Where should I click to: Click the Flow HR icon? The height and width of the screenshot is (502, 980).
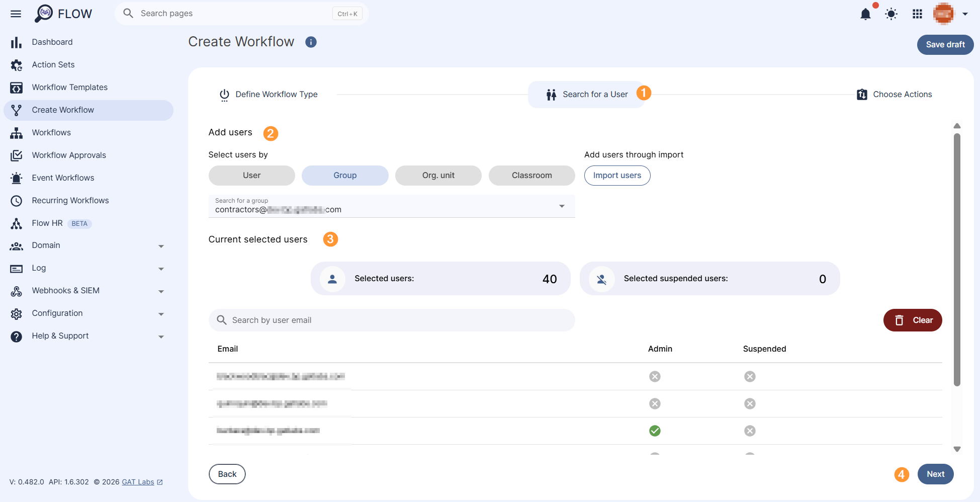(16, 223)
